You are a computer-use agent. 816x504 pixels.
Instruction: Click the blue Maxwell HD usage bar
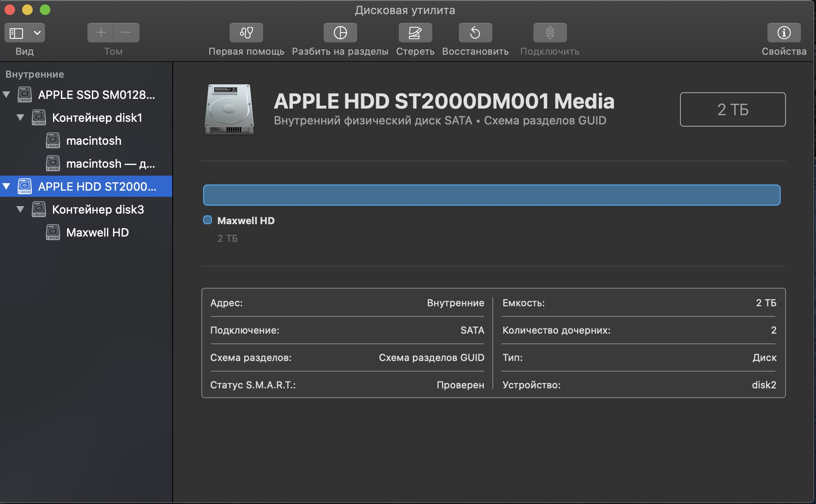[491, 195]
